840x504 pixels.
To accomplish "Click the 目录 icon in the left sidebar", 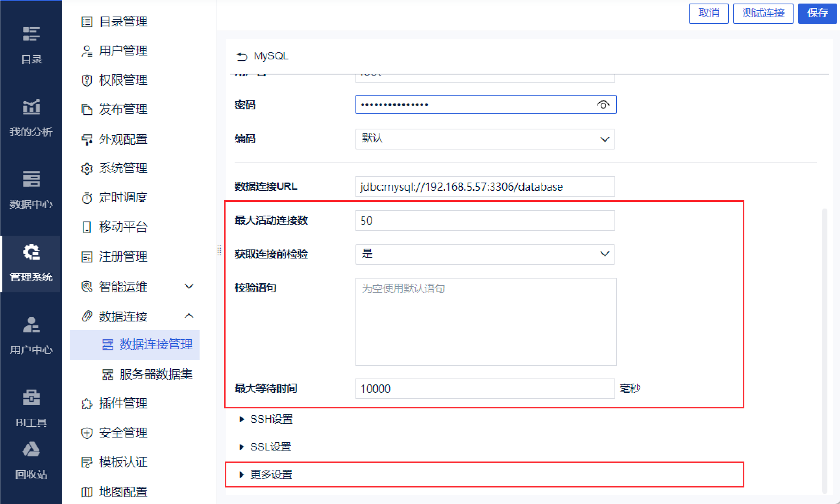I will [x=31, y=35].
